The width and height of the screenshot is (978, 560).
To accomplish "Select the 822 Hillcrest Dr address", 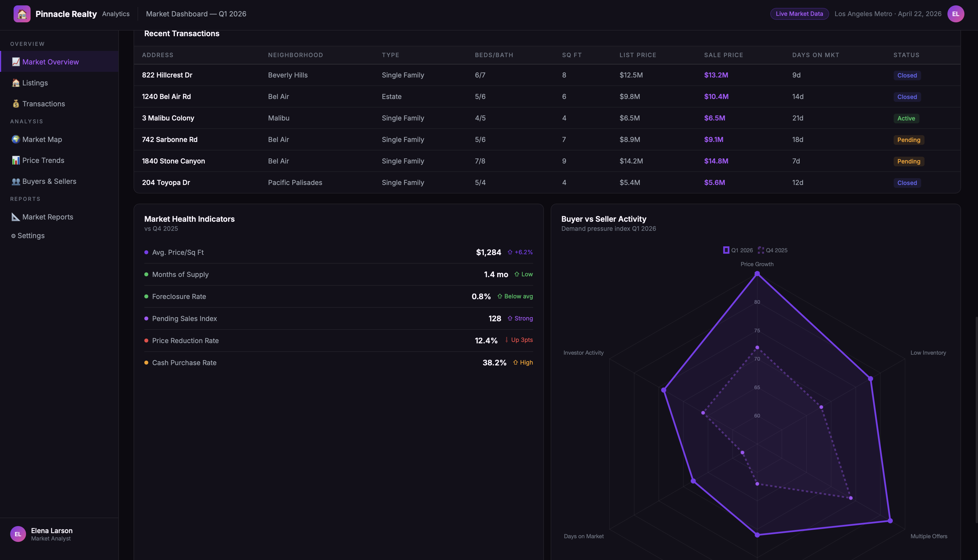I will (x=167, y=75).
